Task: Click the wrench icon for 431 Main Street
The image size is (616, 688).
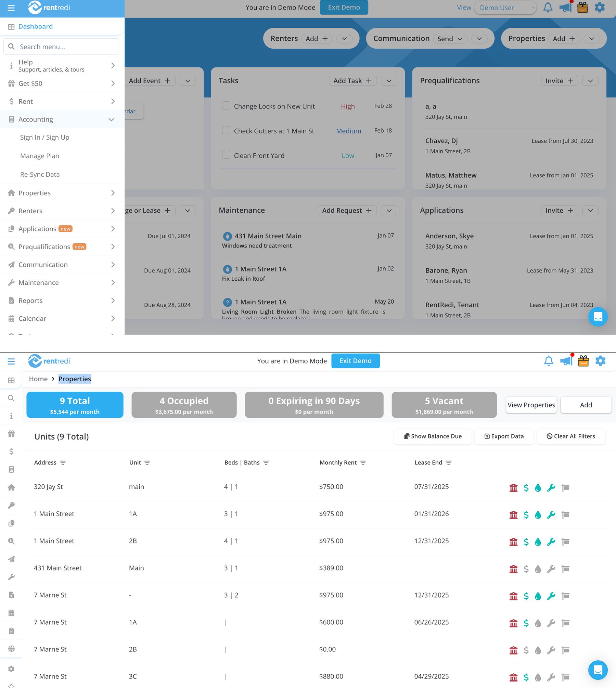Action: click(x=551, y=569)
